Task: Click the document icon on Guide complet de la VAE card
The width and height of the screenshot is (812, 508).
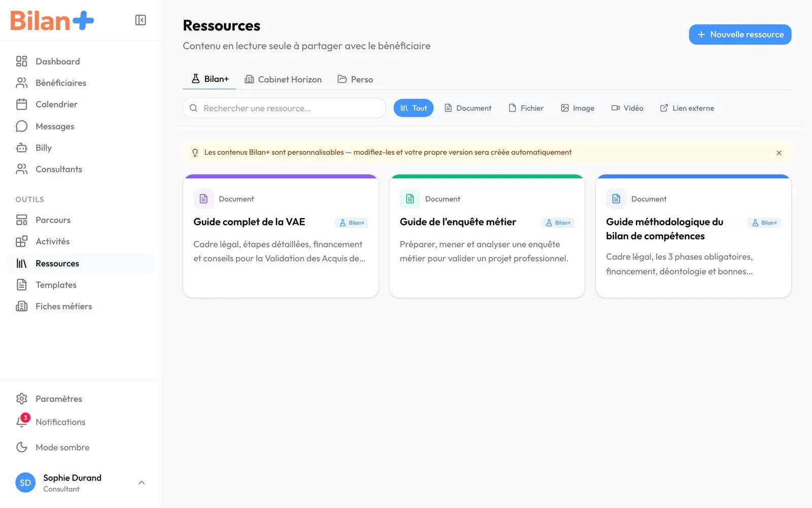Action: click(x=204, y=199)
